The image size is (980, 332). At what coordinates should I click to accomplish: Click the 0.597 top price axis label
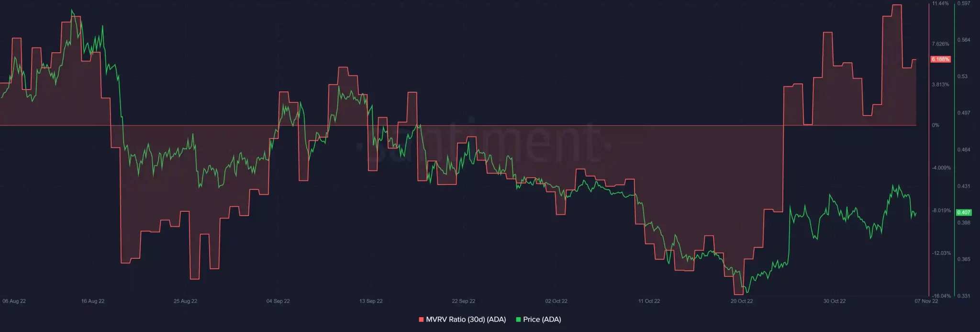(x=964, y=4)
